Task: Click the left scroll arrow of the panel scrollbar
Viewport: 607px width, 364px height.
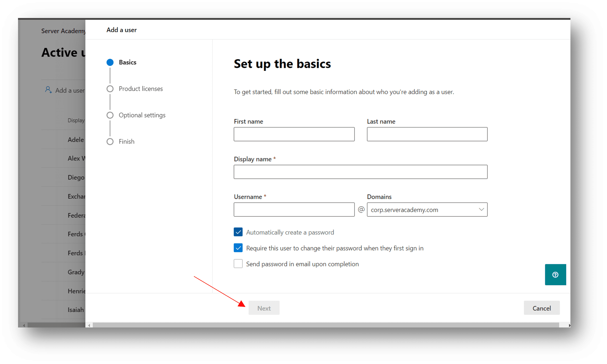Action: pos(89,325)
